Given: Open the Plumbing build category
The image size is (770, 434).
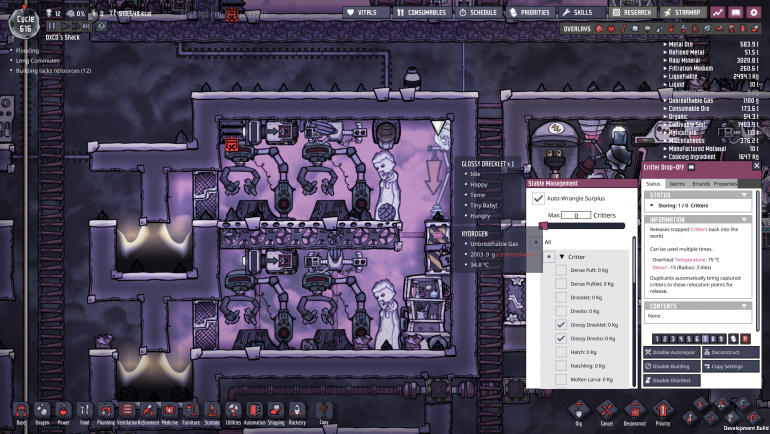Looking at the screenshot, I should click(x=106, y=411).
